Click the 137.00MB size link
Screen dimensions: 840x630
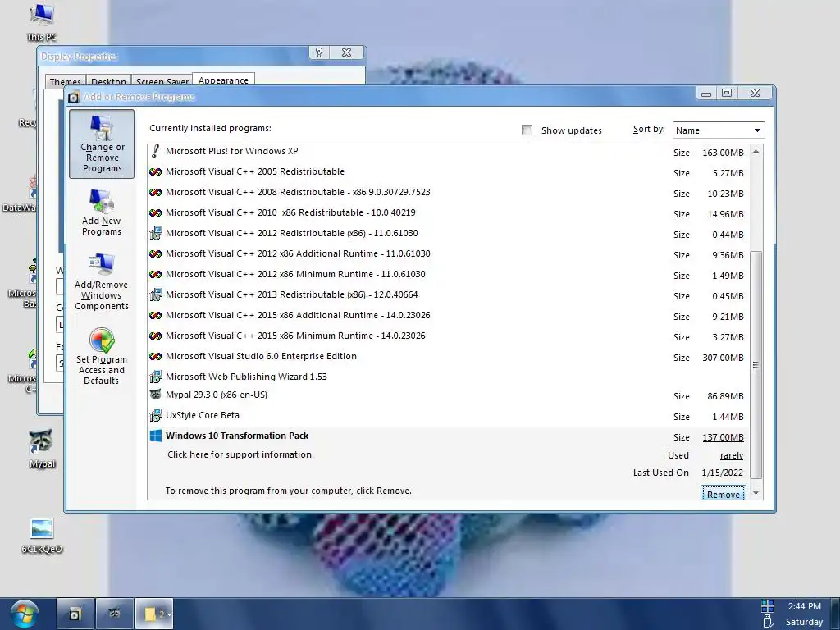click(723, 438)
